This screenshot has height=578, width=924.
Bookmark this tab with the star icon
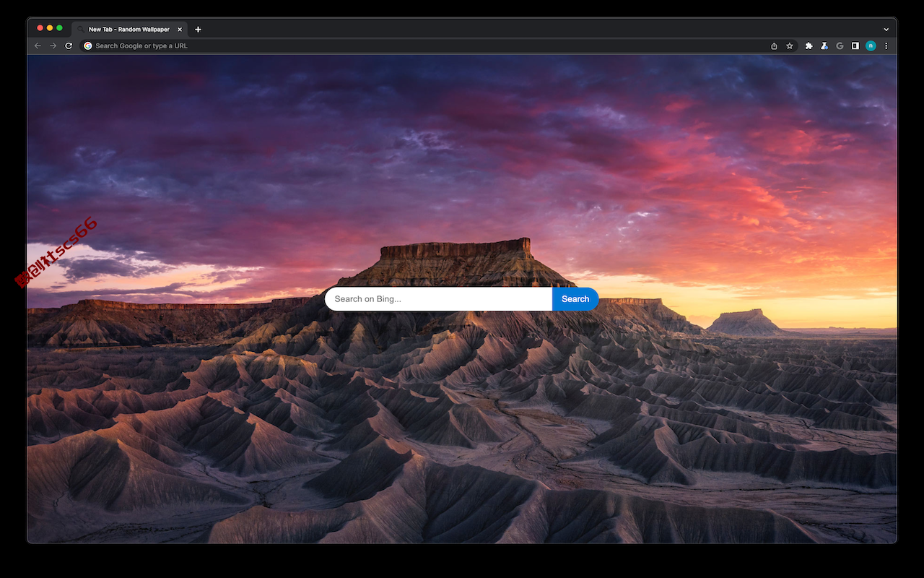pyautogui.click(x=790, y=46)
